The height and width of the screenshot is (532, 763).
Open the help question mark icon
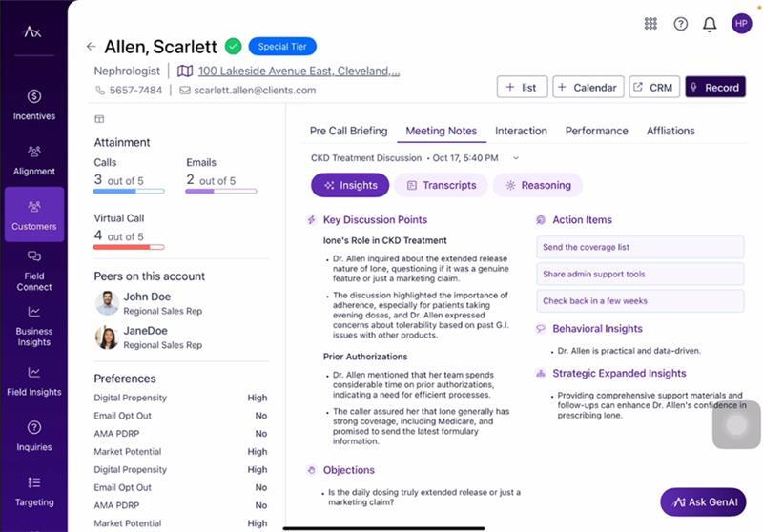tap(680, 24)
